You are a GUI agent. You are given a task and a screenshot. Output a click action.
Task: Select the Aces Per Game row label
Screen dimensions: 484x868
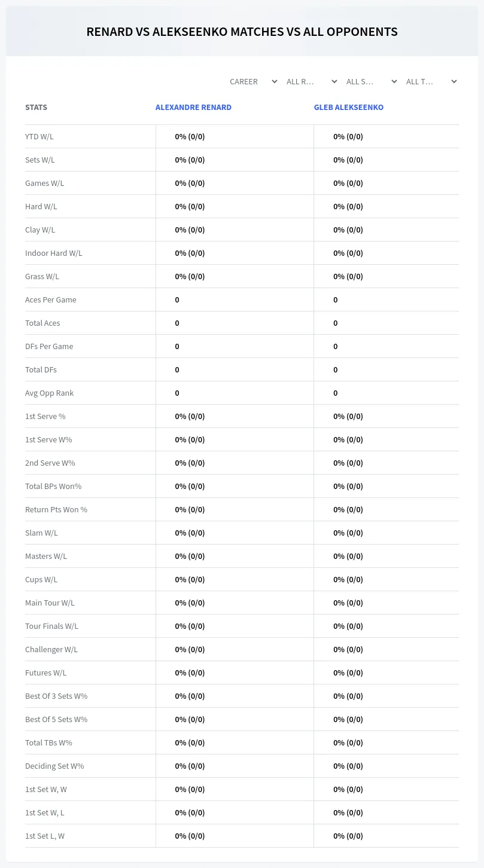51,299
